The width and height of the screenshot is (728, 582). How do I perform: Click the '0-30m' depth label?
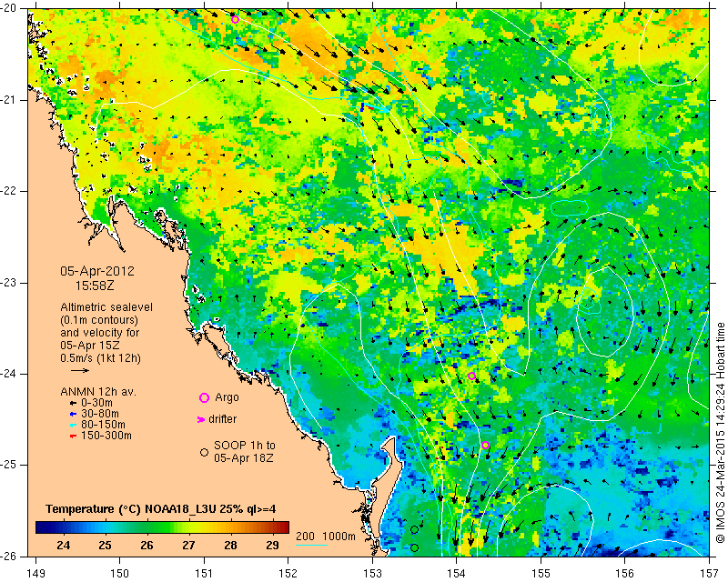[x=96, y=403]
